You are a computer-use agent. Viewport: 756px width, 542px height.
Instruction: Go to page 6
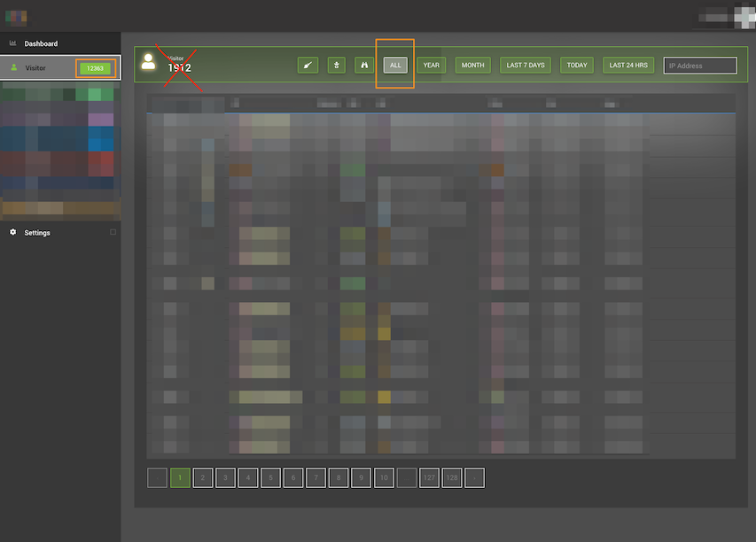(x=293, y=478)
